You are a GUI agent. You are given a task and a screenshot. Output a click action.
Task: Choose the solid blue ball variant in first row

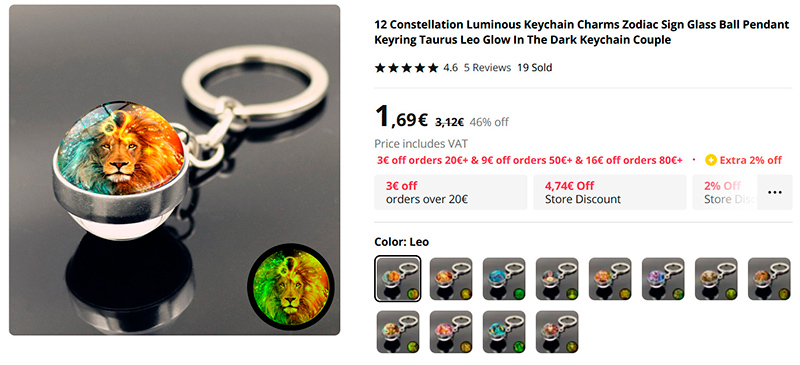click(504, 279)
